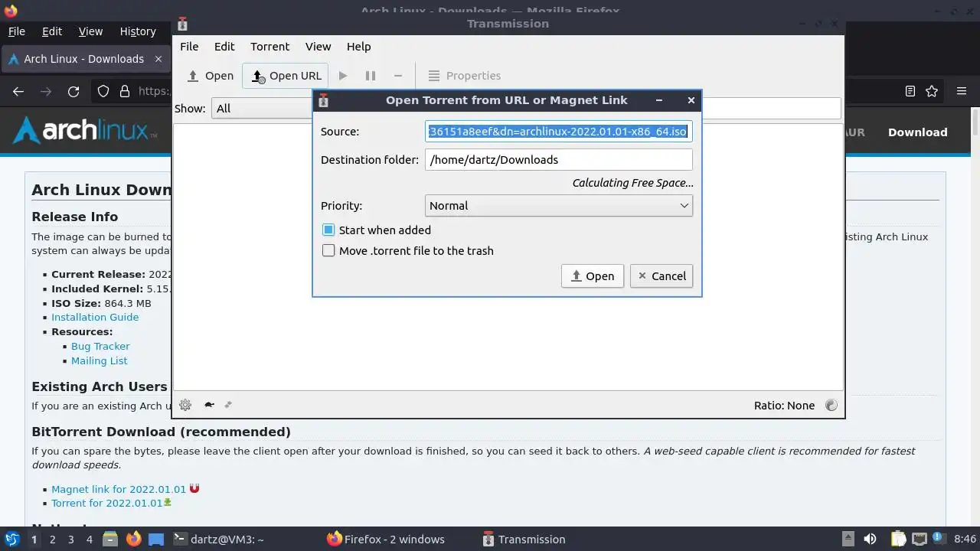Click the remove torrent minus icon

click(x=398, y=76)
